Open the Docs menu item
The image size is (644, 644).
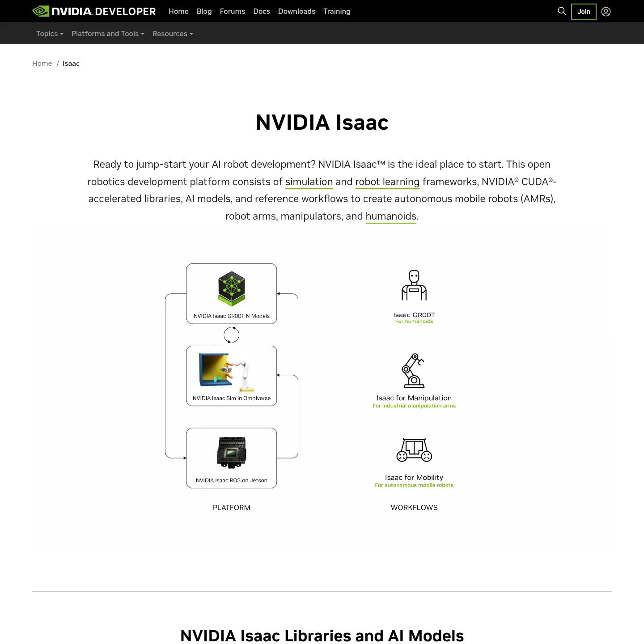point(262,11)
